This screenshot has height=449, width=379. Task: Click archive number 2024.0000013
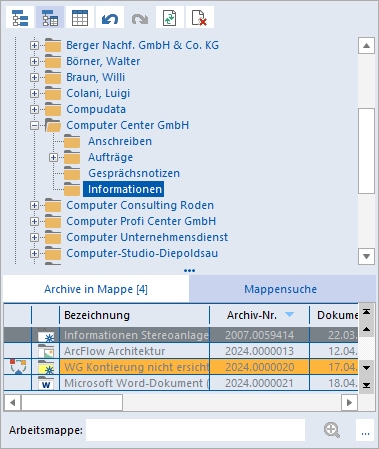(259, 351)
